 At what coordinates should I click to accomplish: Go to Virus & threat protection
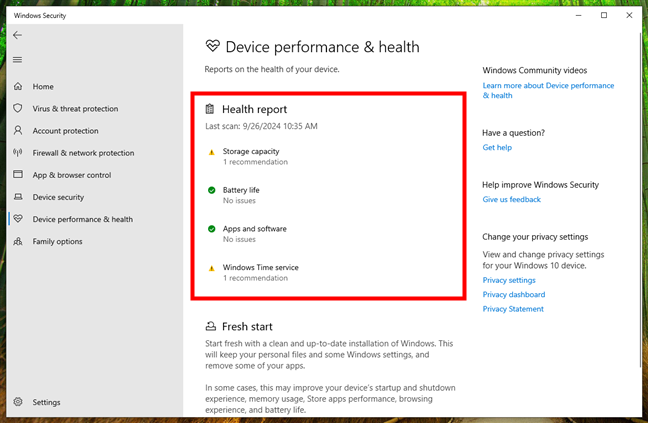click(75, 109)
